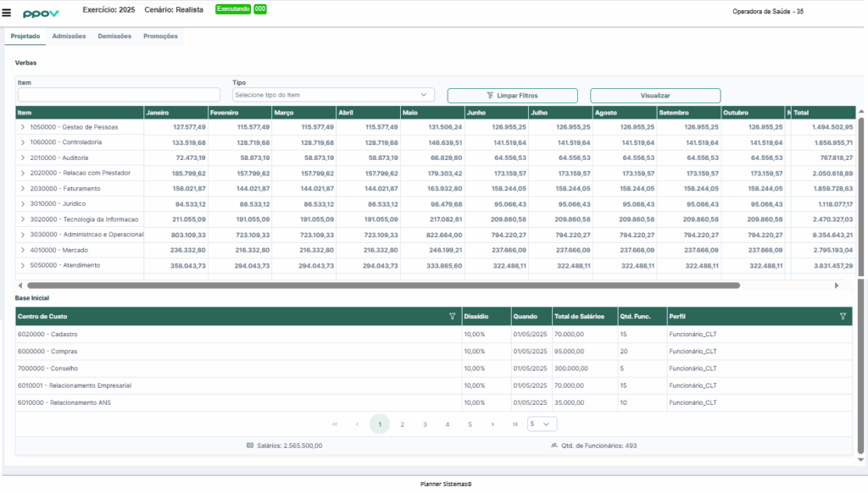The width and height of the screenshot is (868, 493).
Task: Select the 7000000 - Conselho row
Action: pos(433,368)
